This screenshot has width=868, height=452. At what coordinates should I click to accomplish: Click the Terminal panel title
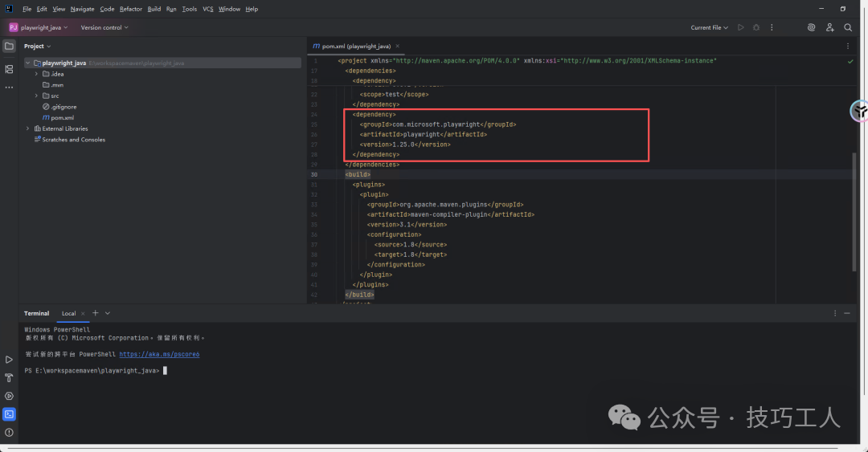click(36, 314)
